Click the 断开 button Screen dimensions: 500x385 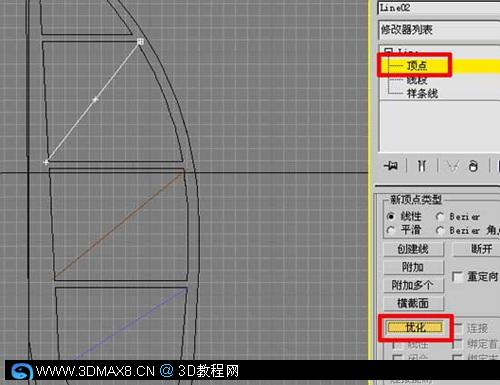tap(476, 249)
